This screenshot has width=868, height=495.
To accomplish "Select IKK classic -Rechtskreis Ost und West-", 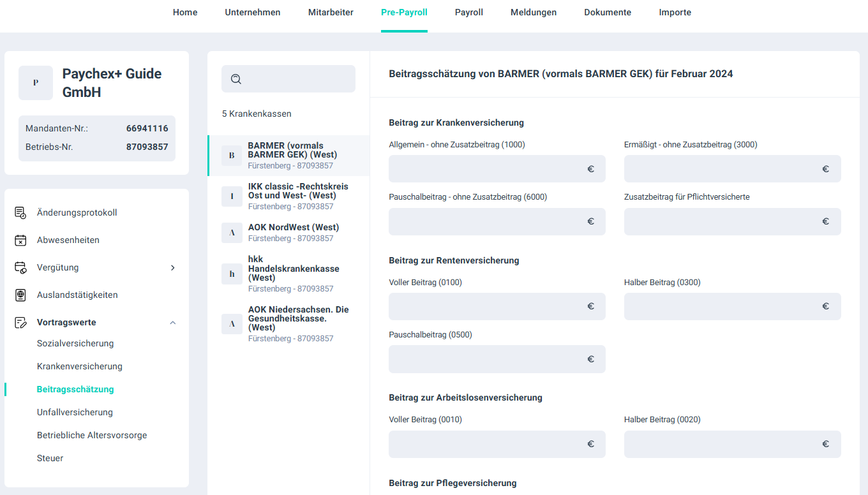I will tap(288, 196).
